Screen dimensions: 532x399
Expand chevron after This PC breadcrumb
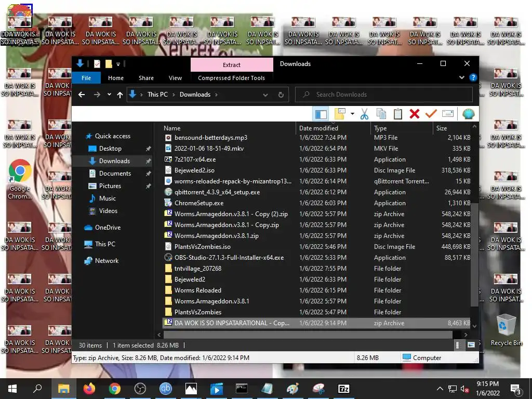[174, 95]
